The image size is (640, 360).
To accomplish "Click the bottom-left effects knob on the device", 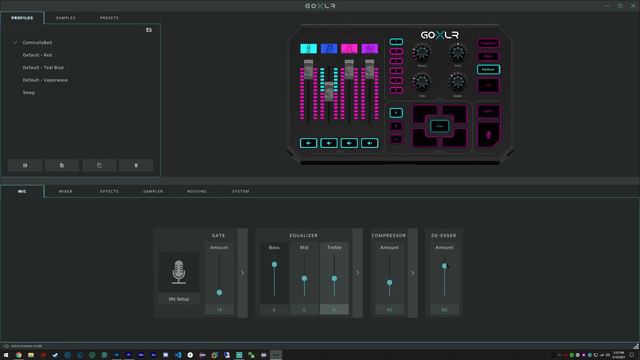I will coord(422,82).
